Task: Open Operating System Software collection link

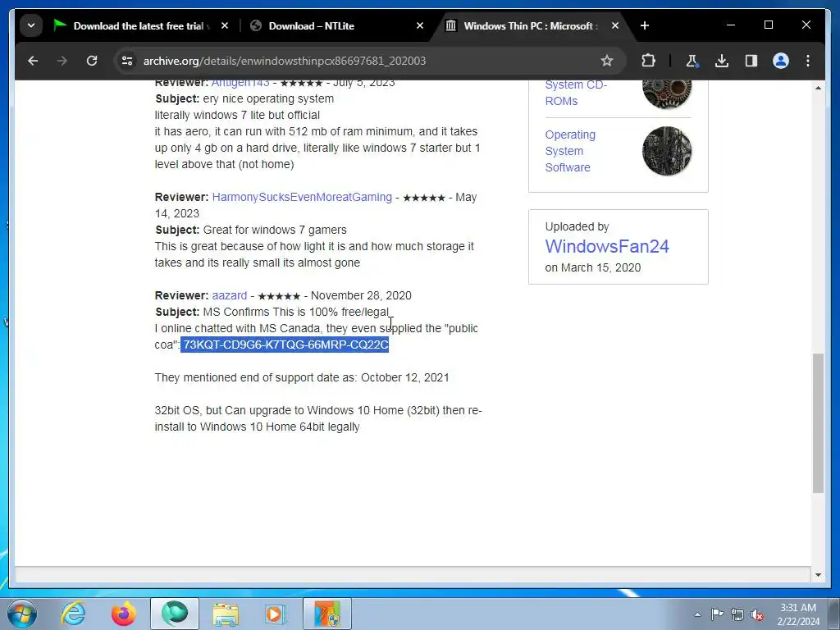Action: click(x=570, y=151)
